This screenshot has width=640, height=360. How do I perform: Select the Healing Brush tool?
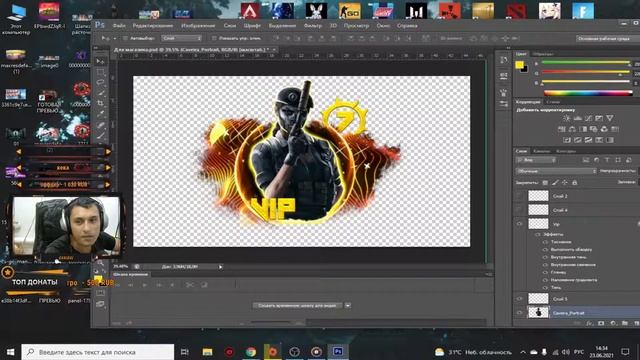click(x=100, y=125)
